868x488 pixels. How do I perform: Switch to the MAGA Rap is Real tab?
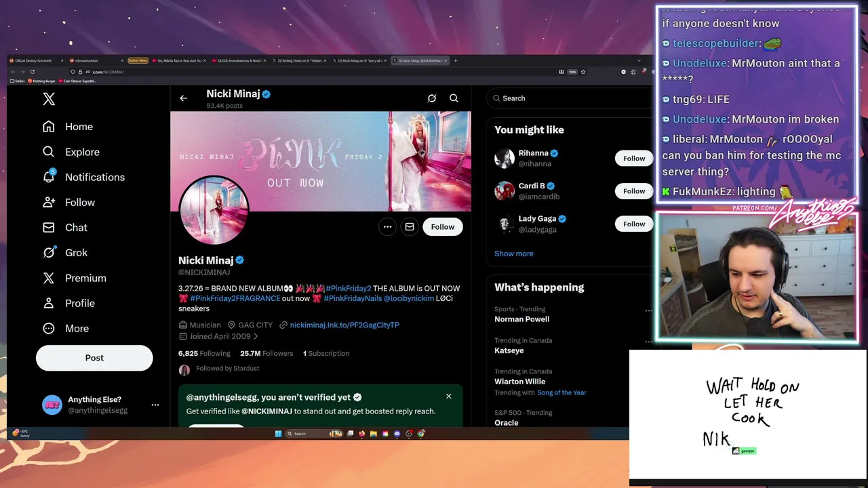[178, 61]
